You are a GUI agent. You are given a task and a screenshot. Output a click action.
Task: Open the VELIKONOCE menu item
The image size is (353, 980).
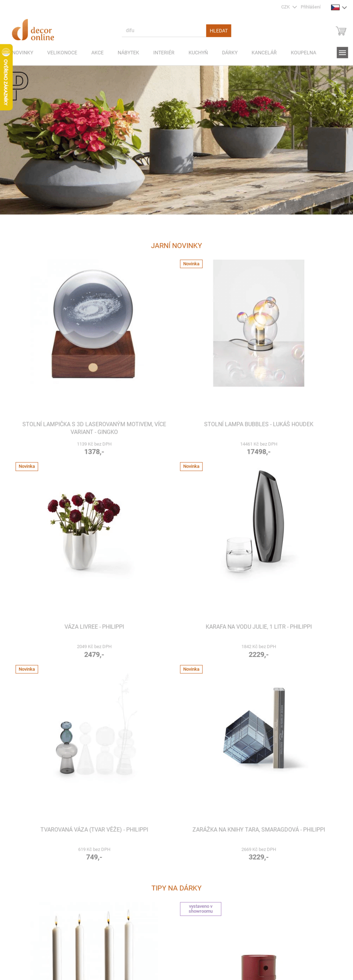62,53
